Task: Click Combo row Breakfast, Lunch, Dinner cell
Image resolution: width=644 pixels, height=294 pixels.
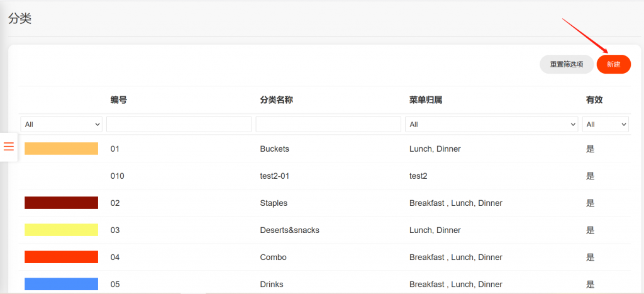Action: (x=456, y=257)
